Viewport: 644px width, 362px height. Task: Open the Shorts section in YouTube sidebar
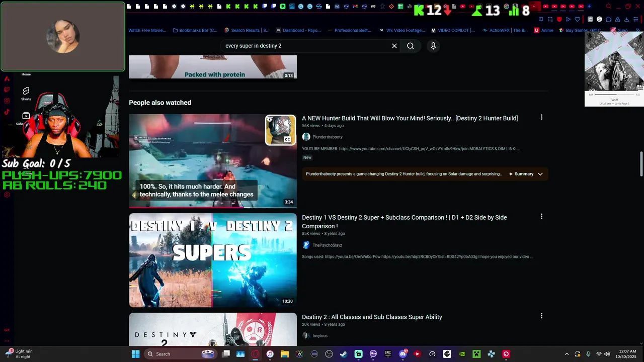pyautogui.click(x=26, y=94)
